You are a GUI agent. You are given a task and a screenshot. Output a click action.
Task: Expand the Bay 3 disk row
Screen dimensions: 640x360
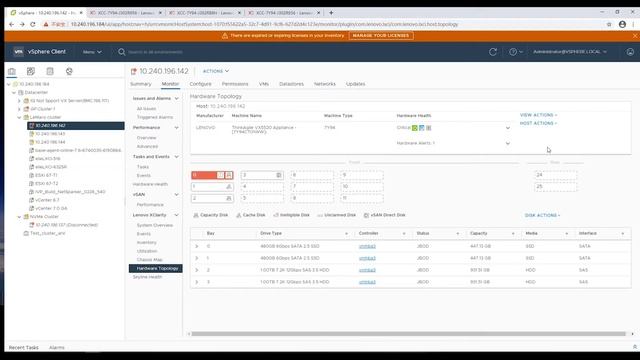coord(196,282)
